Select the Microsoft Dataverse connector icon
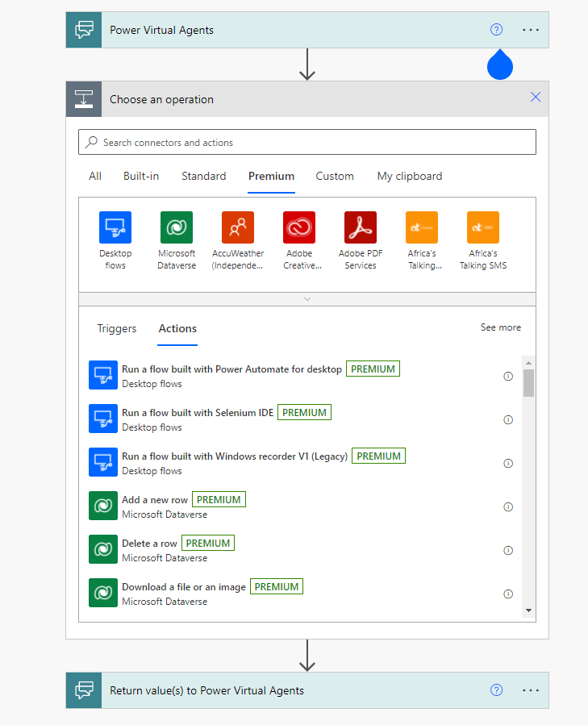588x725 pixels. pos(177,227)
